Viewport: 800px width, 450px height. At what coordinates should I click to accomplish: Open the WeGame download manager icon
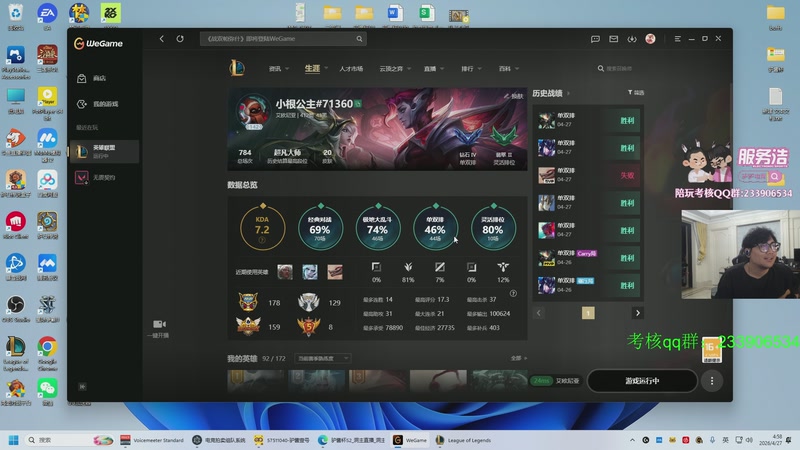click(x=632, y=39)
